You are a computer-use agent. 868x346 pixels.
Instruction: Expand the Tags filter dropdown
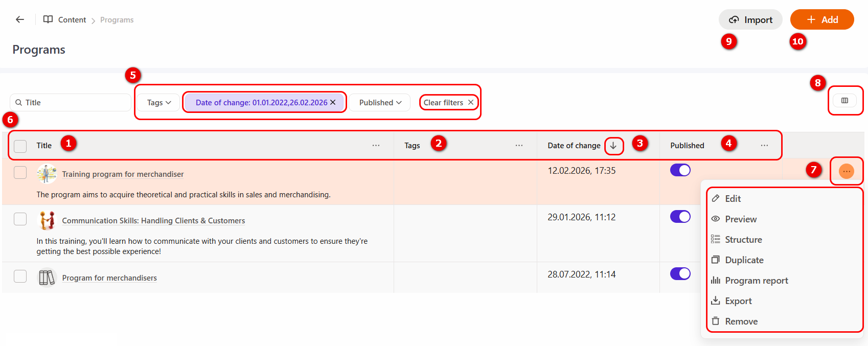tap(158, 103)
